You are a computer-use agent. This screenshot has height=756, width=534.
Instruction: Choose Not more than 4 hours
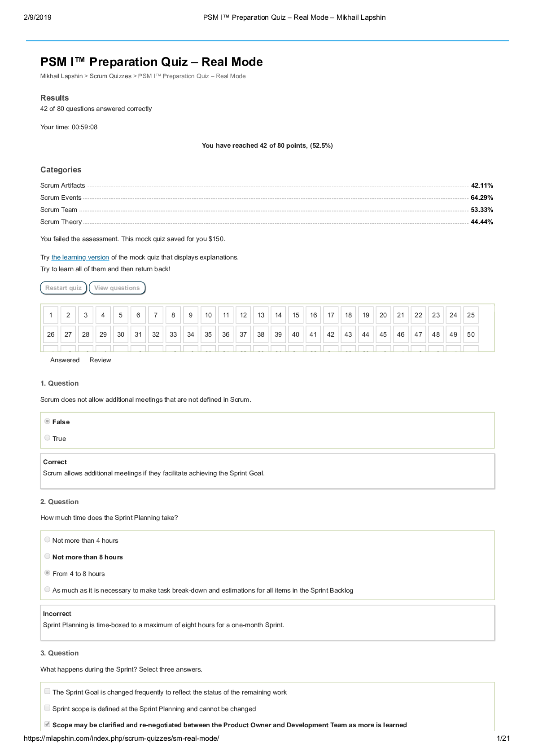(x=48, y=540)
